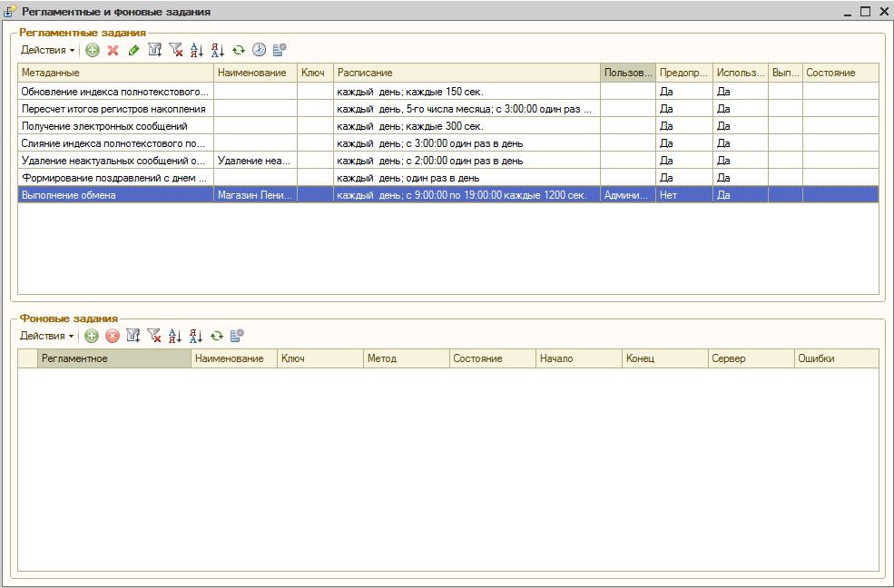Open list settings icon in background jobs toolbar
This screenshot has height=588, width=894.
pos(237,336)
